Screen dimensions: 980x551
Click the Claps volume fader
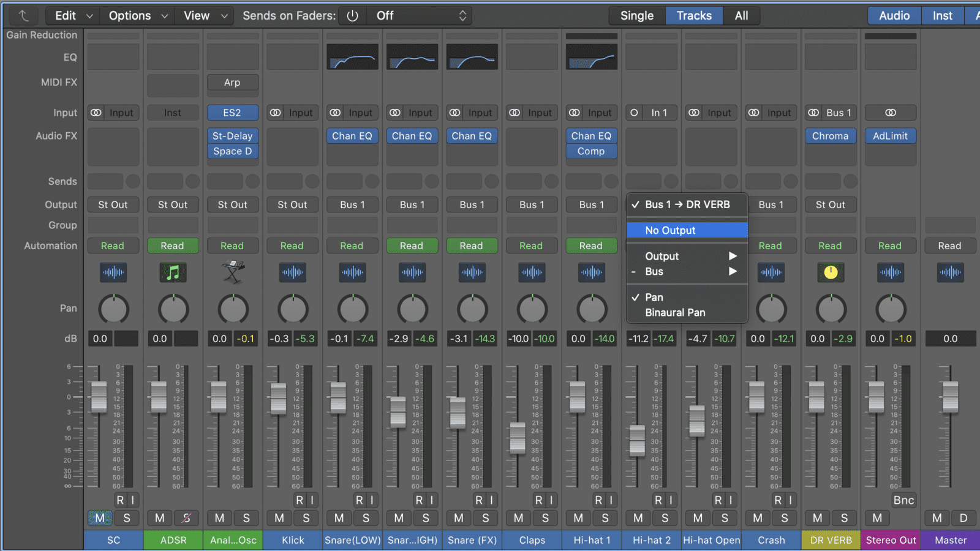pyautogui.click(x=518, y=438)
